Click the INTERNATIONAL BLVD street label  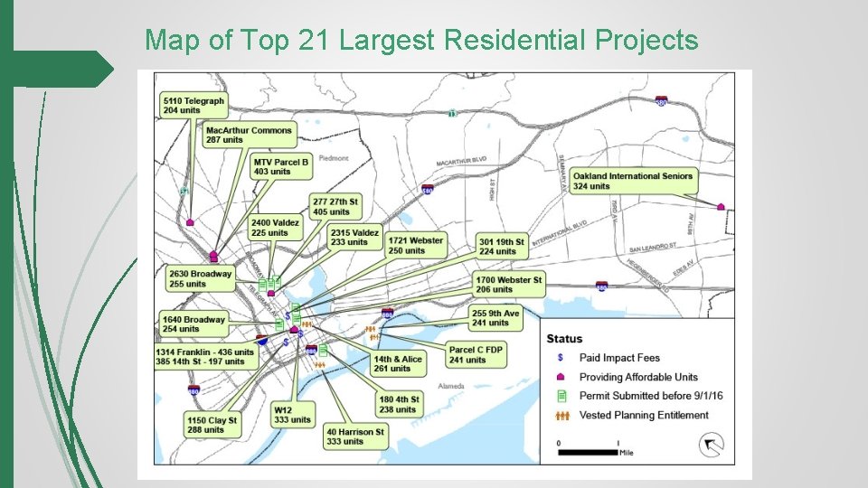pyautogui.click(x=559, y=234)
